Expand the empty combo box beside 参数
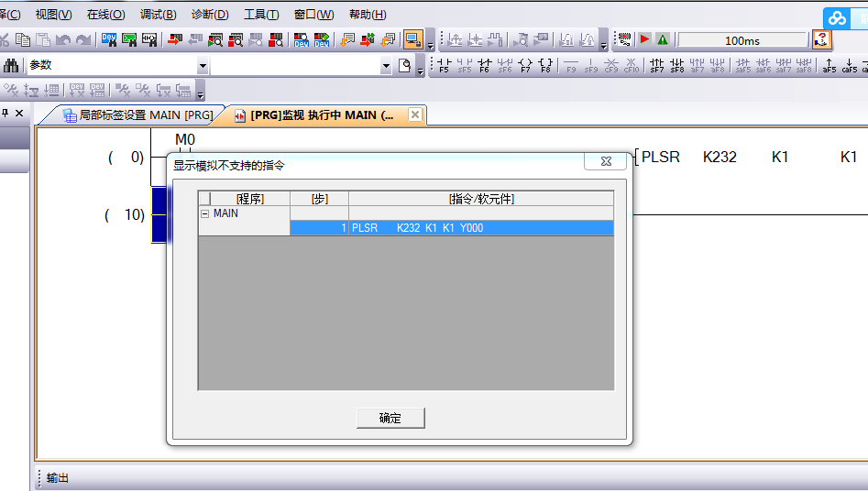The height and width of the screenshot is (491, 868). [386, 66]
